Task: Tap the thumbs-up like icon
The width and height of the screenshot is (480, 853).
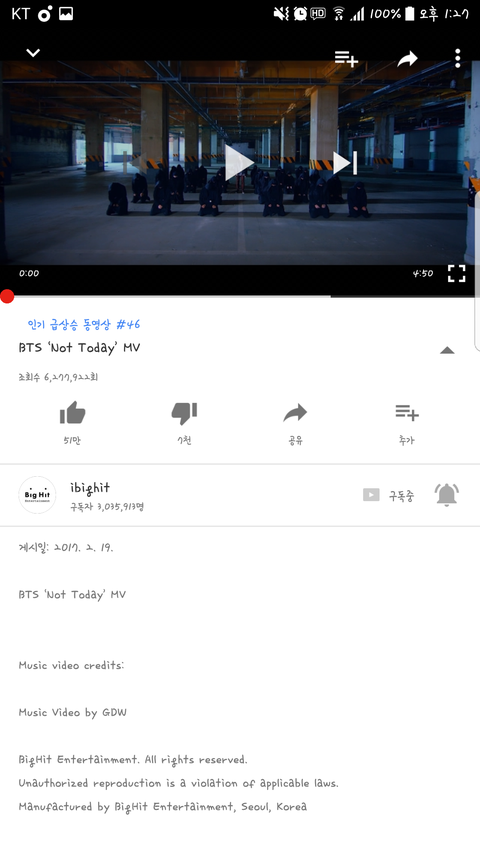Action: (x=72, y=413)
